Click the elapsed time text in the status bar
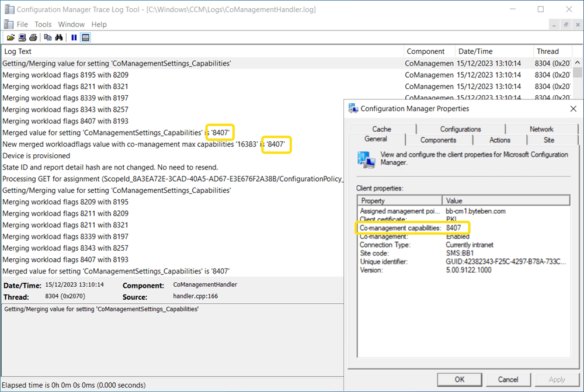This screenshot has height=392, width=584. [x=74, y=385]
